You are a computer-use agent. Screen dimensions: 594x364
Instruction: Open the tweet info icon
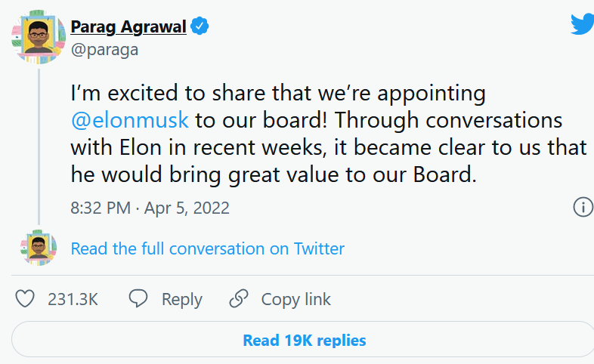coord(583,207)
